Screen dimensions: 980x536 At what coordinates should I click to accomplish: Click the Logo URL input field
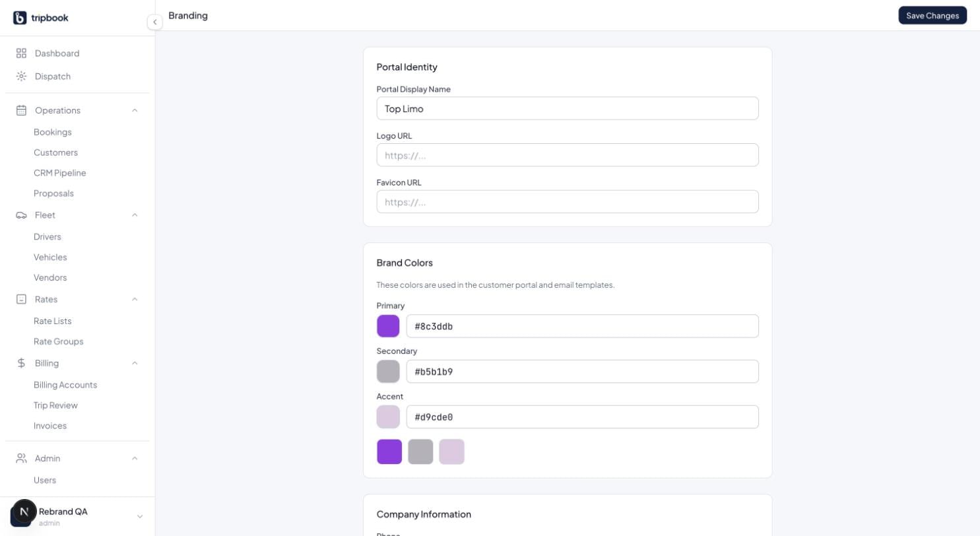click(568, 155)
